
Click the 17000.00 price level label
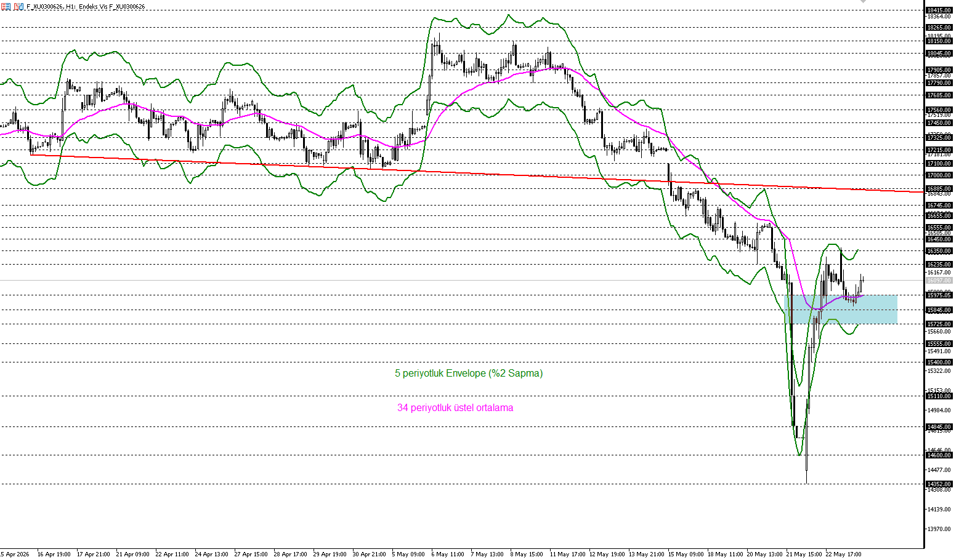(939, 175)
